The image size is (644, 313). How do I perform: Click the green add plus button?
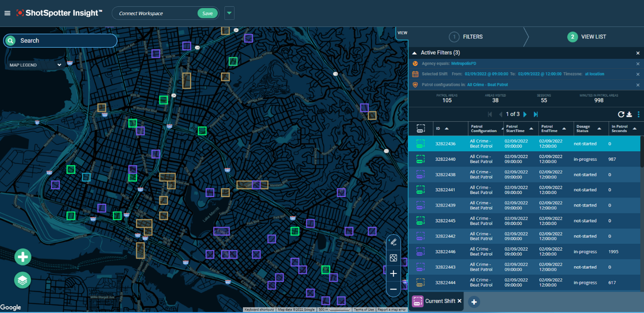(22, 257)
